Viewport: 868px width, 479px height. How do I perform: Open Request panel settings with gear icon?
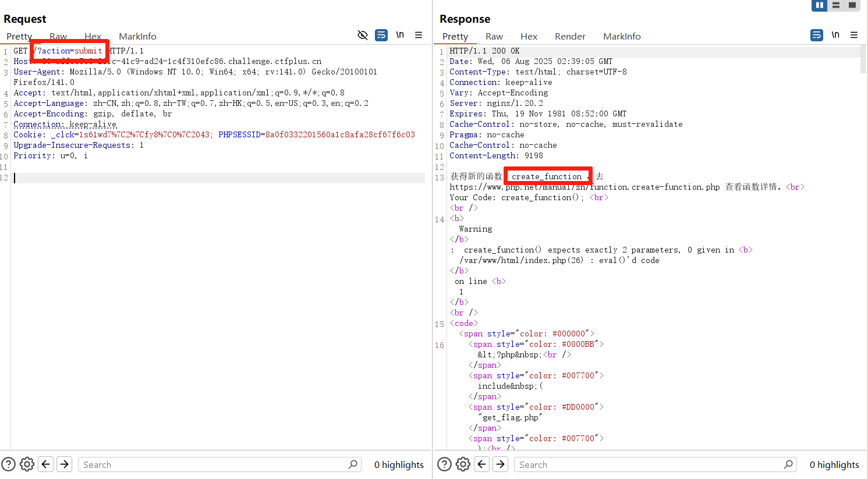tap(27, 464)
